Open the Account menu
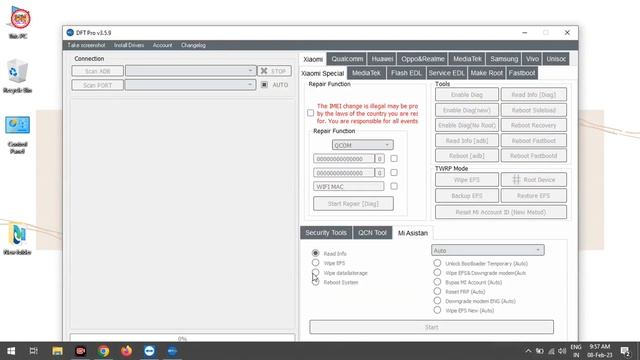The width and height of the screenshot is (640, 360). (162, 45)
